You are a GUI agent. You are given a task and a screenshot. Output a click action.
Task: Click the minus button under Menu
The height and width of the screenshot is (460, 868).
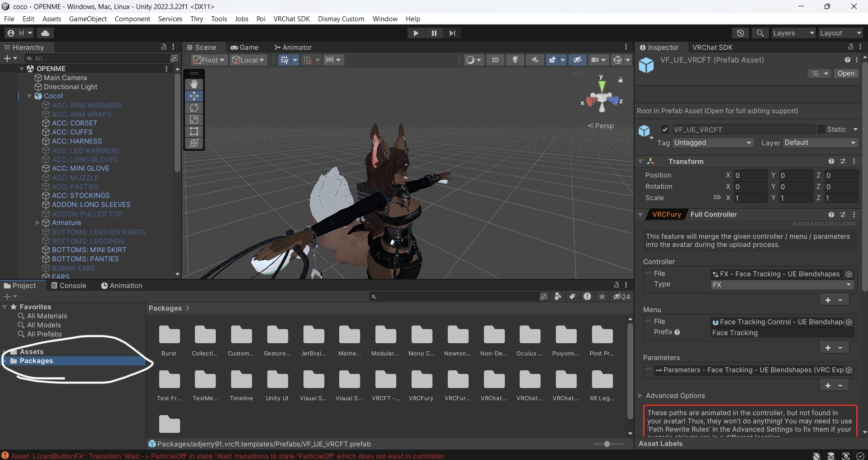pyautogui.click(x=840, y=348)
